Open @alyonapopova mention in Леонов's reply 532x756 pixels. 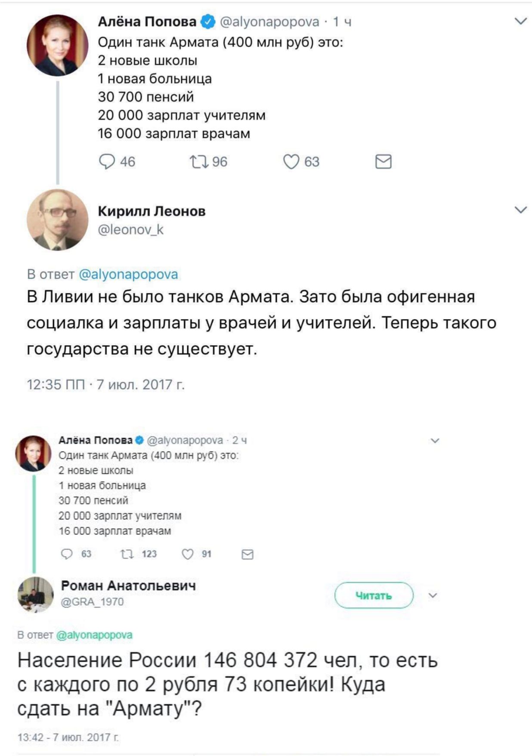[128, 274]
